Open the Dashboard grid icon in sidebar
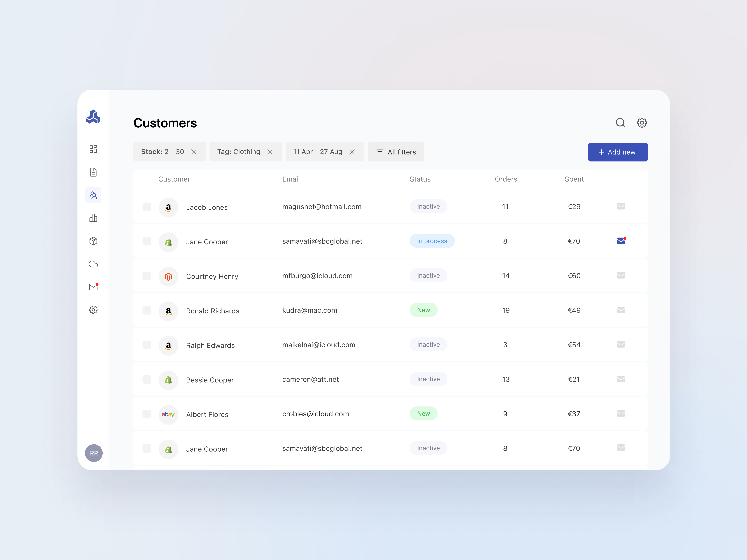Image resolution: width=747 pixels, height=560 pixels. (x=93, y=149)
